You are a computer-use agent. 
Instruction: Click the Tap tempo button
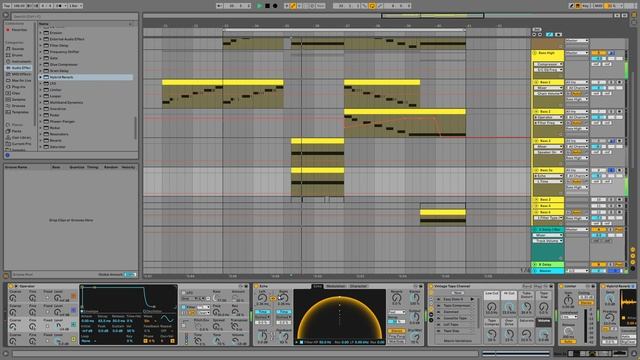tap(7, 6)
